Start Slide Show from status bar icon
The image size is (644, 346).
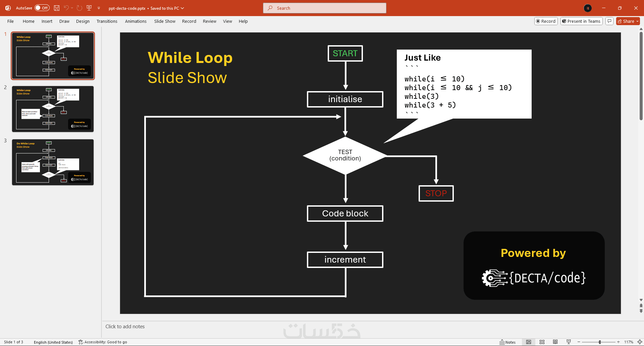pos(569,342)
